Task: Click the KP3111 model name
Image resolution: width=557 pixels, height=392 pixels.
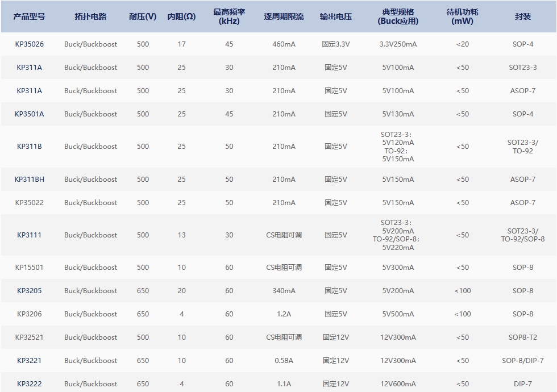Action: pyautogui.click(x=29, y=235)
